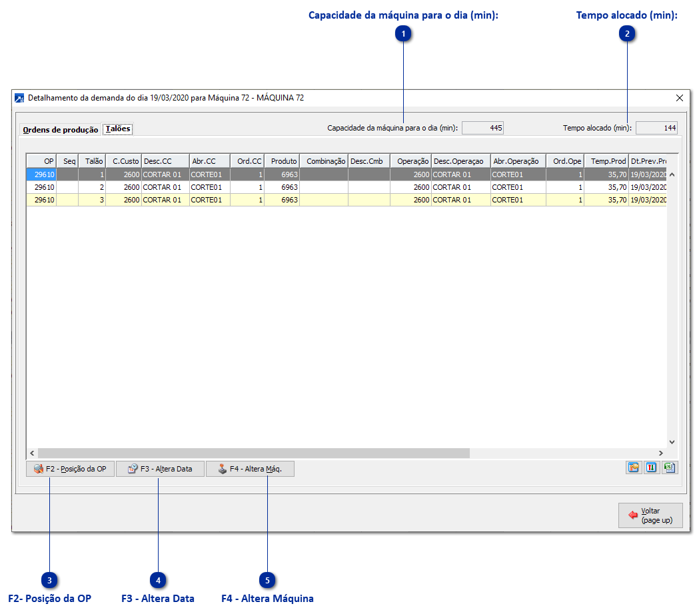Click Talão cell with value 2

click(x=92, y=187)
